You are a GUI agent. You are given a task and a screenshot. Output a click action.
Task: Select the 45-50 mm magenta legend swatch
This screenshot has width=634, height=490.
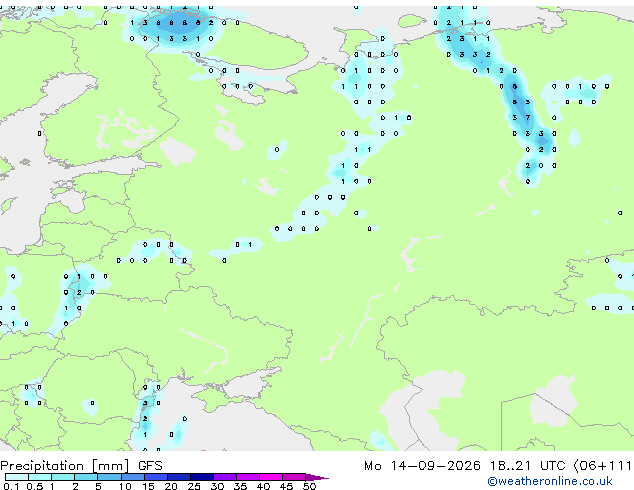click(294, 477)
